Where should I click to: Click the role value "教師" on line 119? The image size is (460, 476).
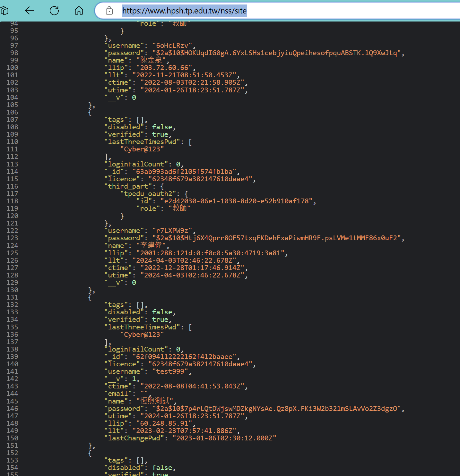[179, 208]
